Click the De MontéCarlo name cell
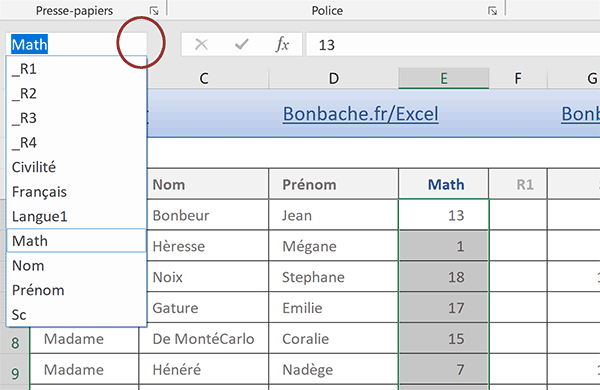The width and height of the screenshot is (600, 390). 204,339
